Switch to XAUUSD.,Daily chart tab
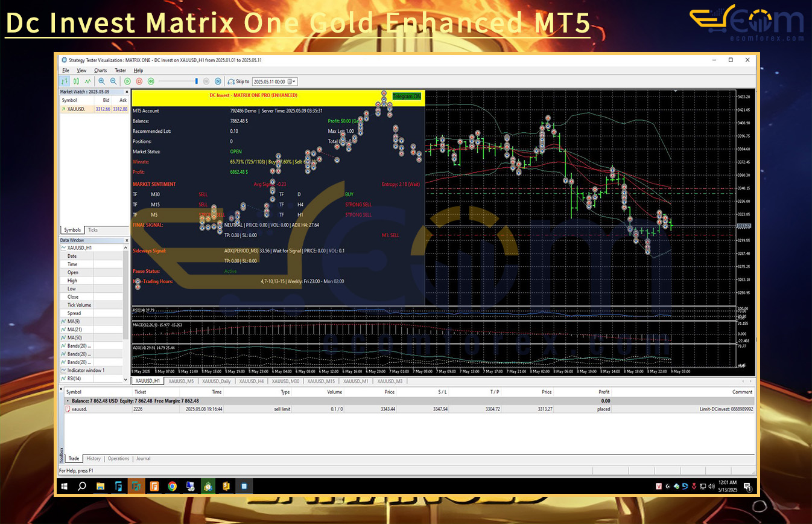 point(216,381)
